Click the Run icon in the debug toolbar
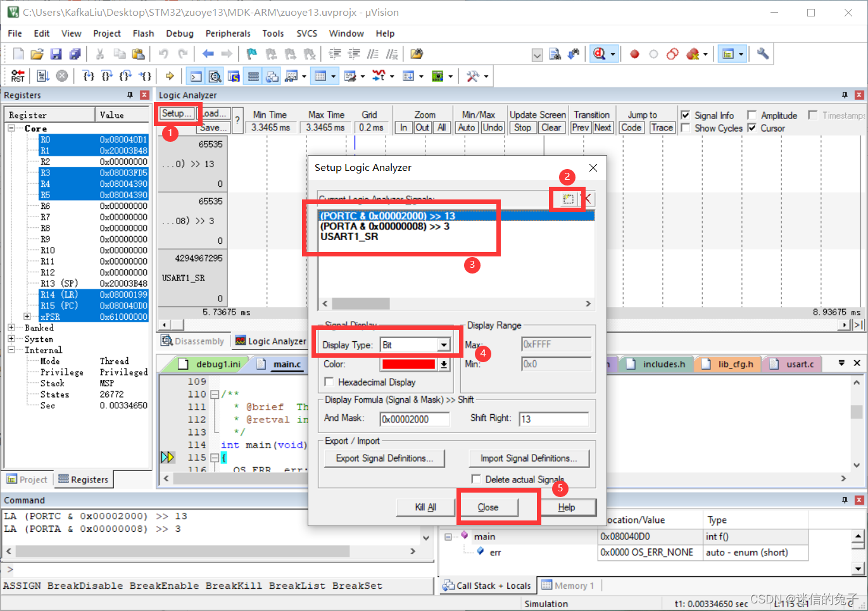This screenshot has height=611, width=868. 43,77
